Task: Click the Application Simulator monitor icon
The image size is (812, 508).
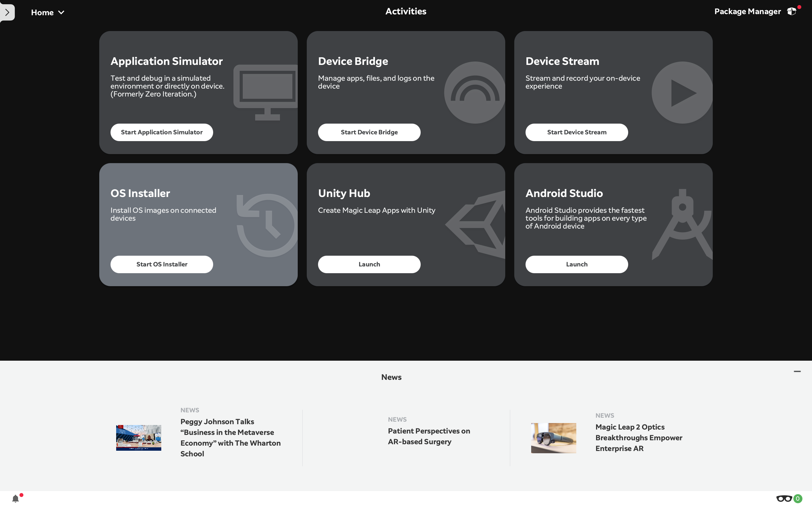Action: (x=265, y=92)
